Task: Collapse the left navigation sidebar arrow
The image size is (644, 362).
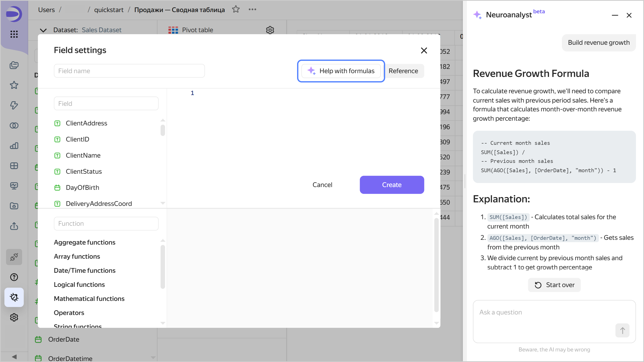Action: tap(14, 357)
